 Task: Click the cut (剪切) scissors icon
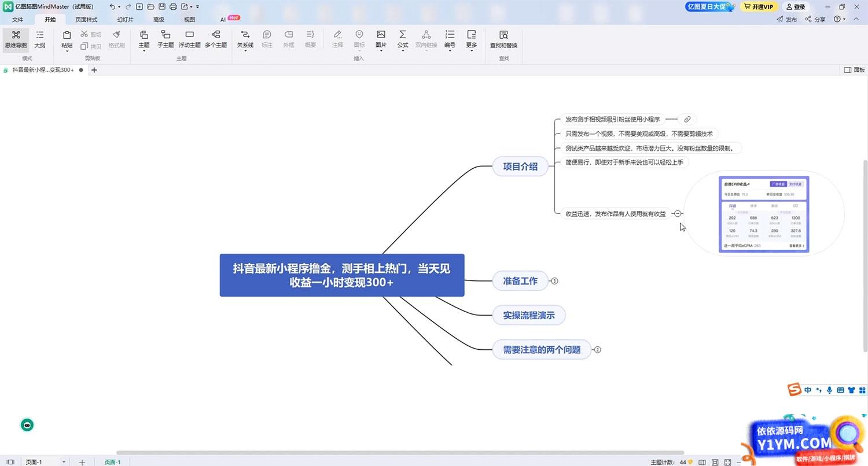pyautogui.click(x=84, y=34)
